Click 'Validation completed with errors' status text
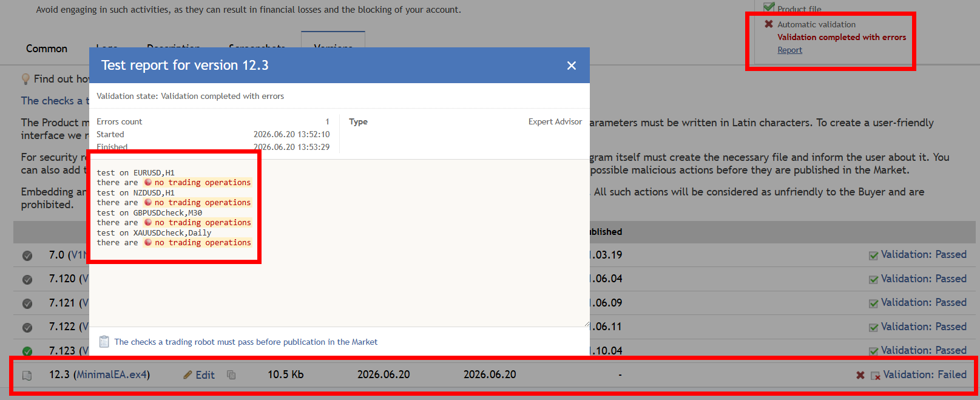Image resolution: width=980 pixels, height=400 pixels. click(x=842, y=37)
